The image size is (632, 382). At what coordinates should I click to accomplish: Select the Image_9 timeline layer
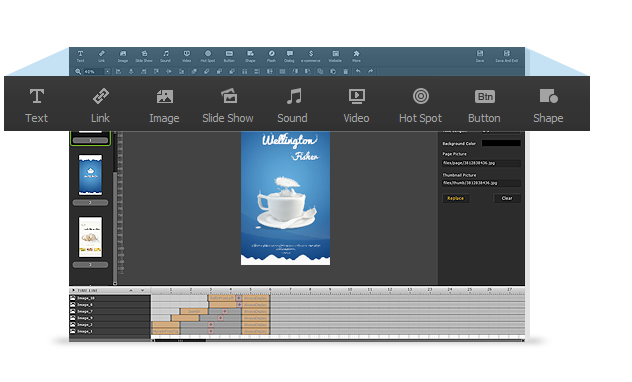click(x=110, y=318)
